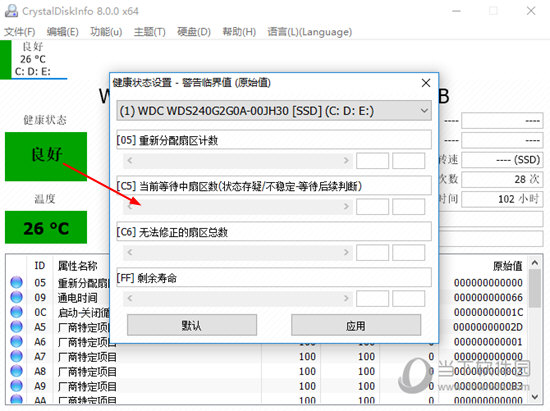Click the blue status orb for attribute A5

(16, 326)
